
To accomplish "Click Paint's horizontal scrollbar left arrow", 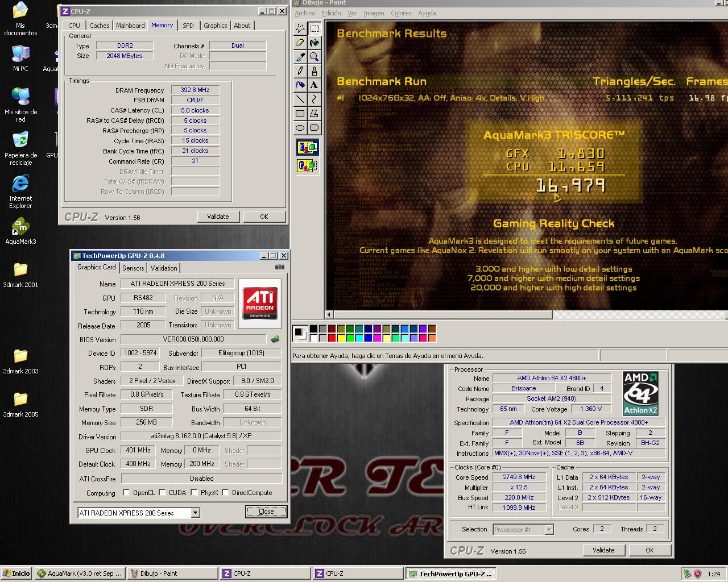I will (329, 314).
